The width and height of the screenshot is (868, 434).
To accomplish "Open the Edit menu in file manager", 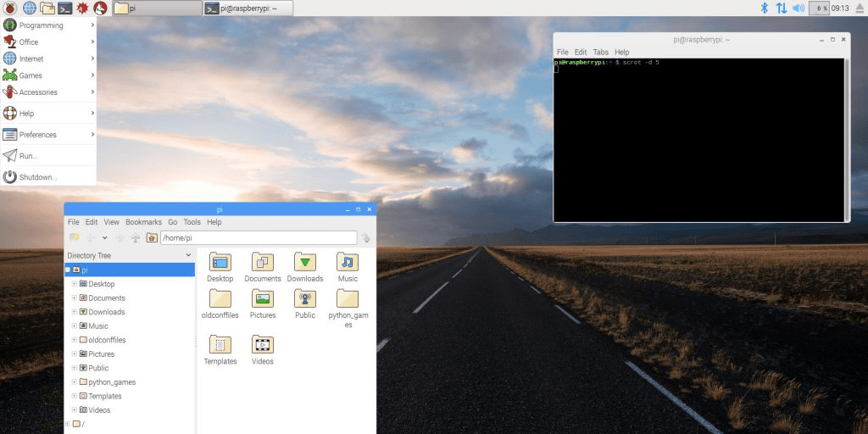I will click(92, 222).
